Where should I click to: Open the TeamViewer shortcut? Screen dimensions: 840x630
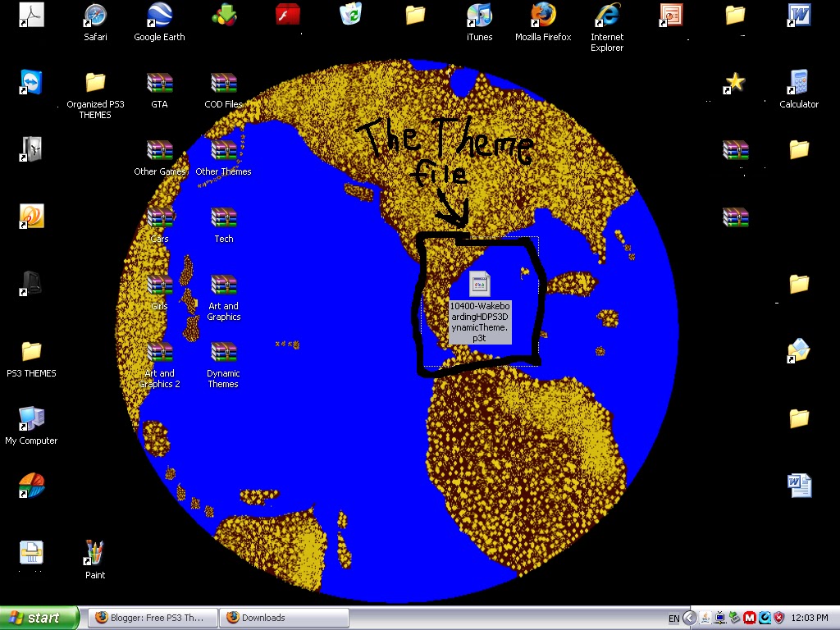[32, 82]
